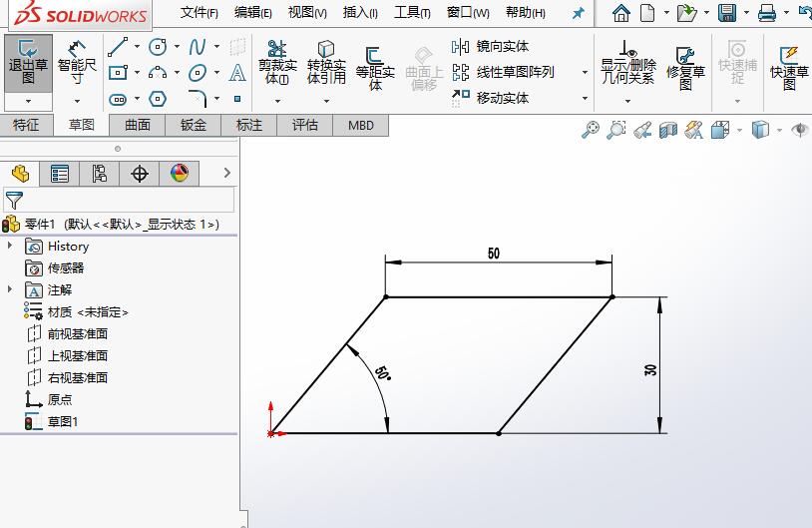The height and width of the screenshot is (528, 812).
Task: Click the Print icon
Action: pos(767,13)
